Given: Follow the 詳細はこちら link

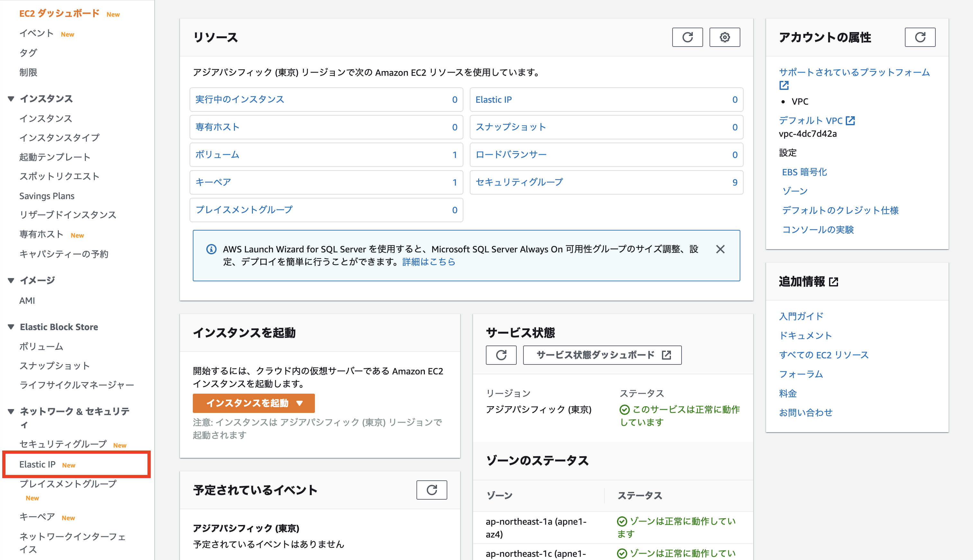Looking at the screenshot, I should click(429, 262).
